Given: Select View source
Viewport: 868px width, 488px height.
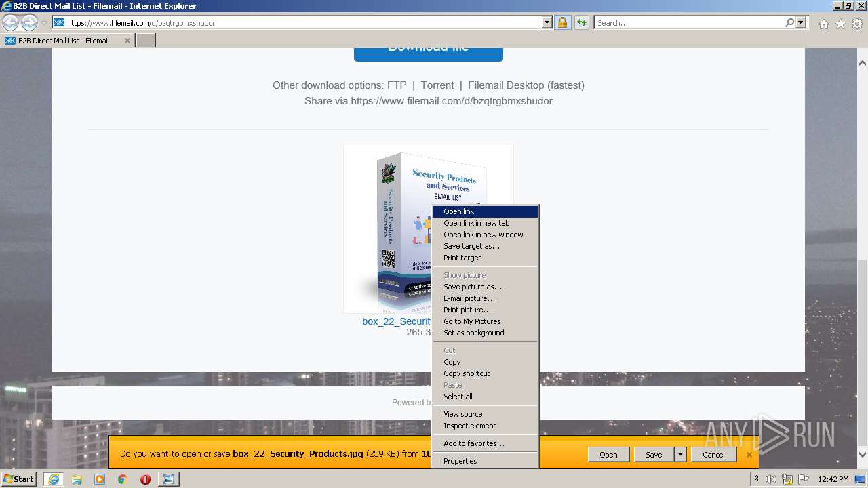Looking at the screenshot, I should [486, 414].
